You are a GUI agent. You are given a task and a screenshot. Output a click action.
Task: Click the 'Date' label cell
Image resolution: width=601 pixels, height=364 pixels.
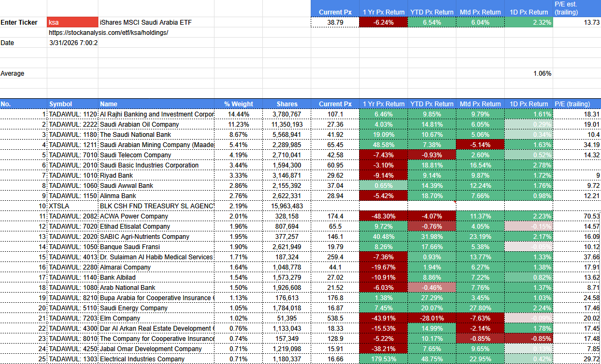pyautogui.click(x=23, y=43)
